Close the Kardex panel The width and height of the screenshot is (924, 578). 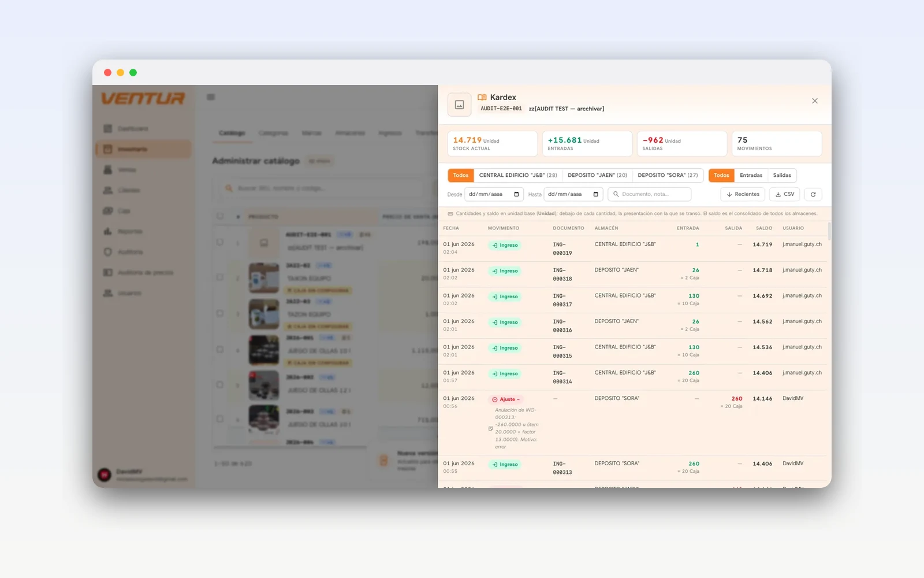coord(814,101)
